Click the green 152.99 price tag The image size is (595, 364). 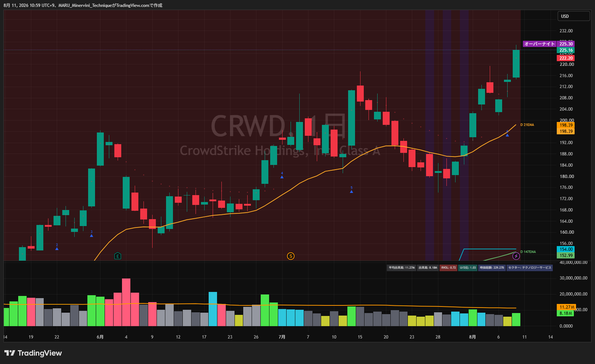pos(566,255)
